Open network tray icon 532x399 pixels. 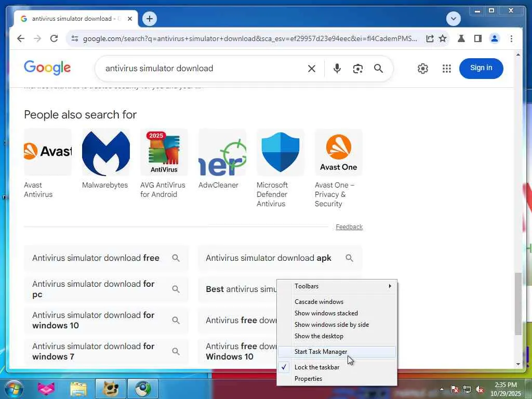[467, 389]
